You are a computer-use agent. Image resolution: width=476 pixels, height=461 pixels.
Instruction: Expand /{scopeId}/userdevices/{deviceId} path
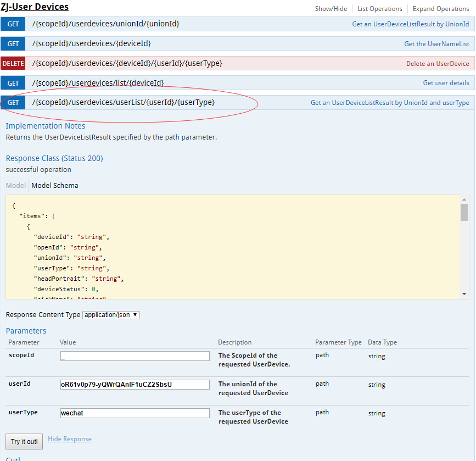pyautogui.click(x=91, y=43)
